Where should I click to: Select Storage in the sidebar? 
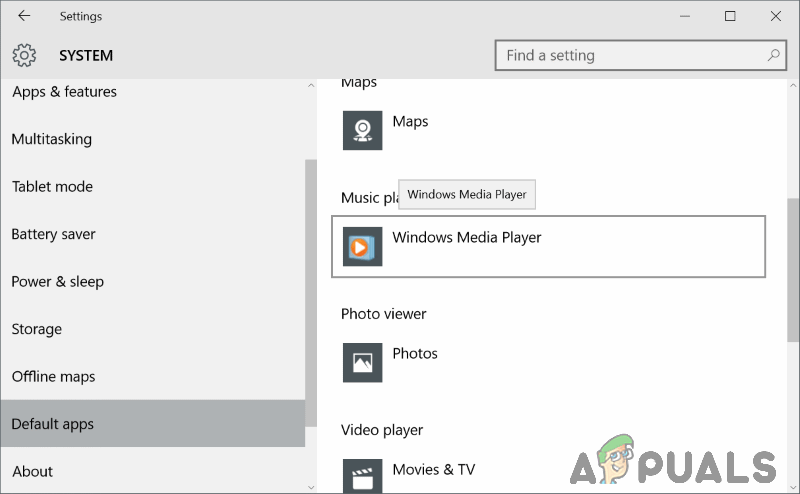pyautogui.click(x=36, y=329)
